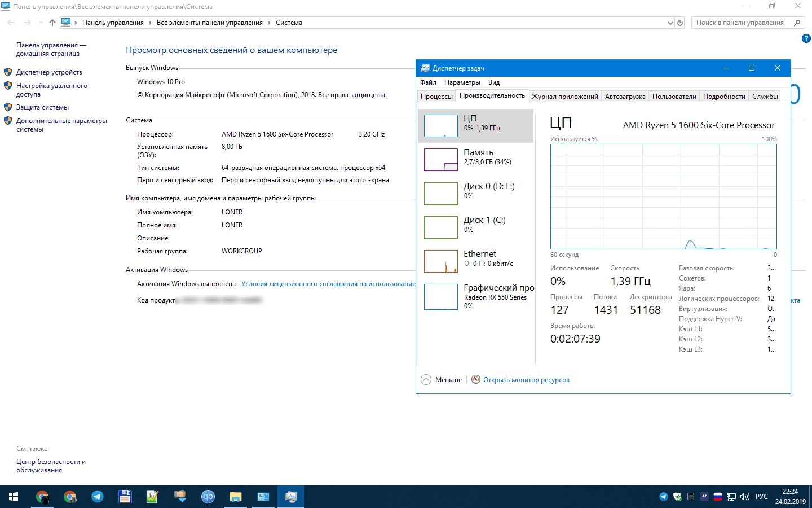Screen dimensions: 812x508
Task: Open the 'Параметры' menu in Task Manager
Action: click(462, 82)
